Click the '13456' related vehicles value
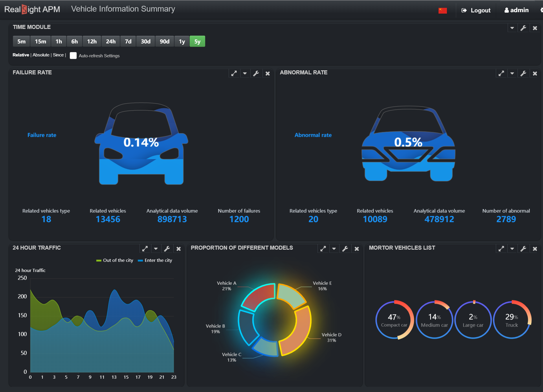 108,219
